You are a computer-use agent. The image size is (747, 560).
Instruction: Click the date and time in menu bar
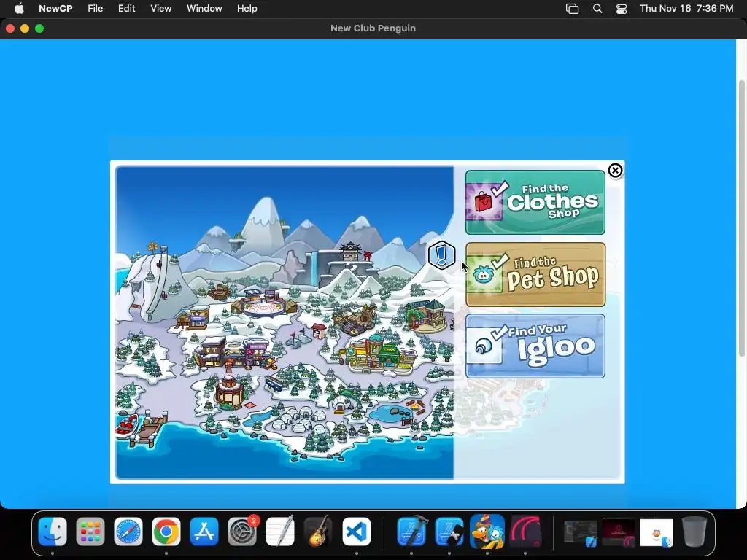point(686,9)
